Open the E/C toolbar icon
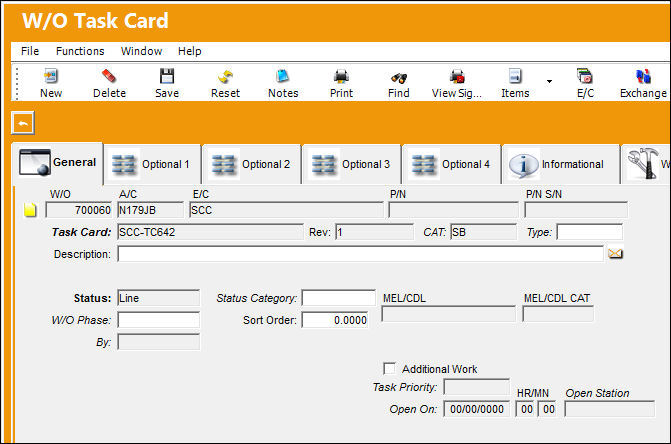 click(585, 77)
